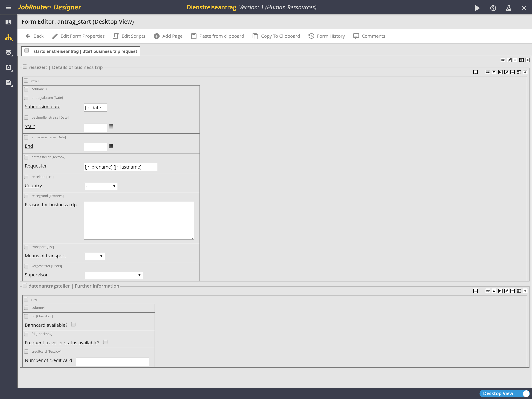Check the Bahncard available checkbox
This screenshot has height=399, width=532.
coord(73,324)
